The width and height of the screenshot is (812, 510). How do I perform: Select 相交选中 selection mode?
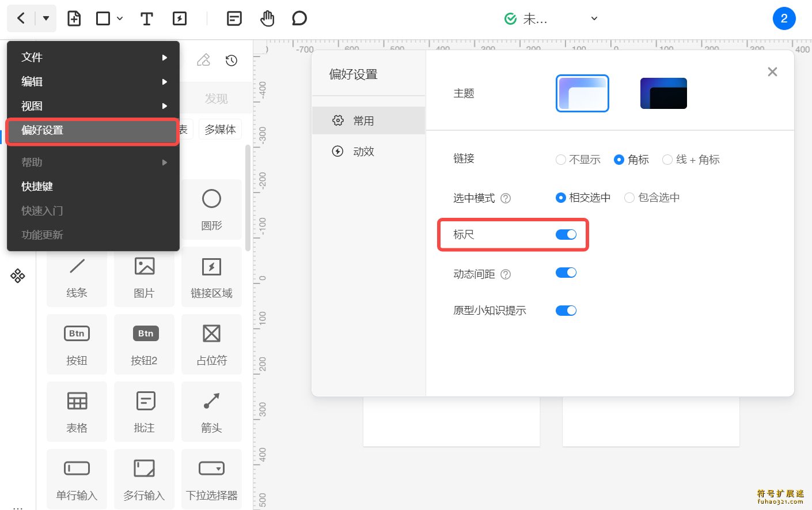click(x=583, y=198)
